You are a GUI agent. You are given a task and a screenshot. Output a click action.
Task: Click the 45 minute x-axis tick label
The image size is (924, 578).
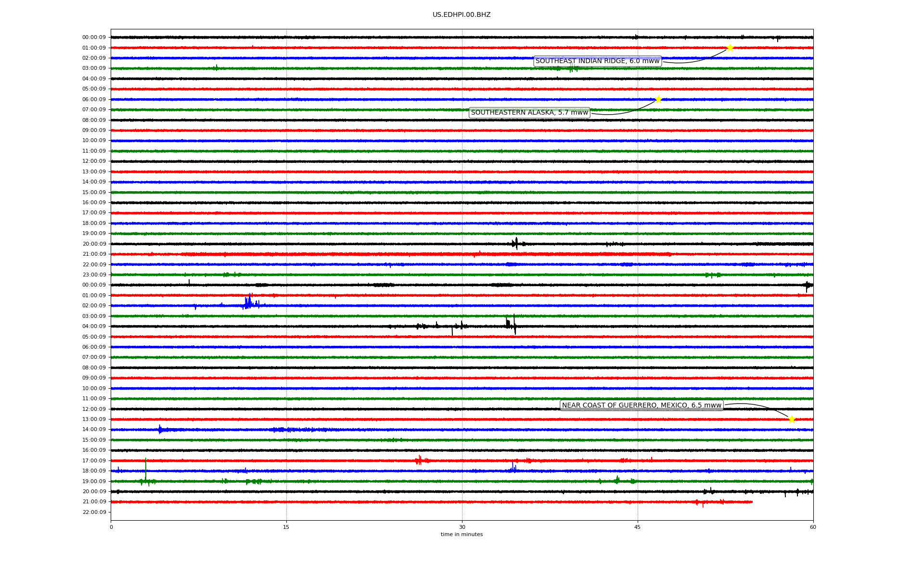pyautogui.click(x=638, y=527)
